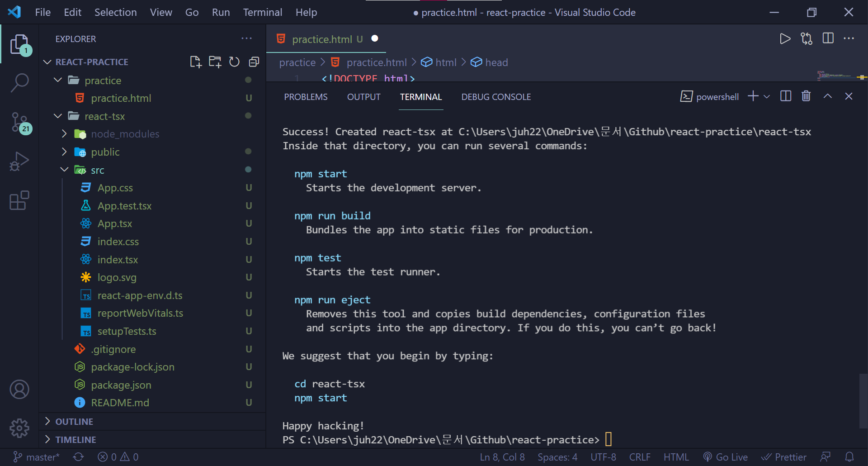Collapse the react-tsx folder
868x466 pixels.
57,116
